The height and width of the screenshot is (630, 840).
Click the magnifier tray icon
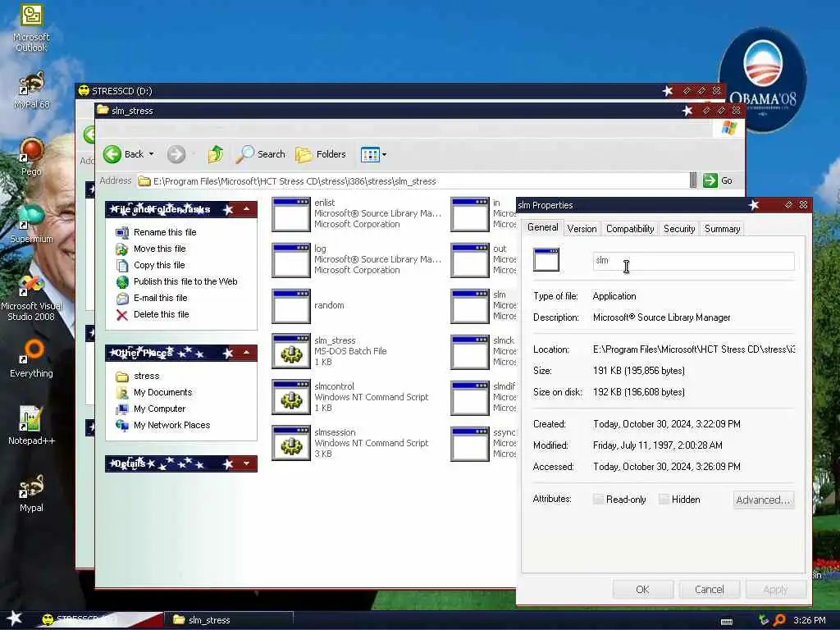(x=779, y=620)
